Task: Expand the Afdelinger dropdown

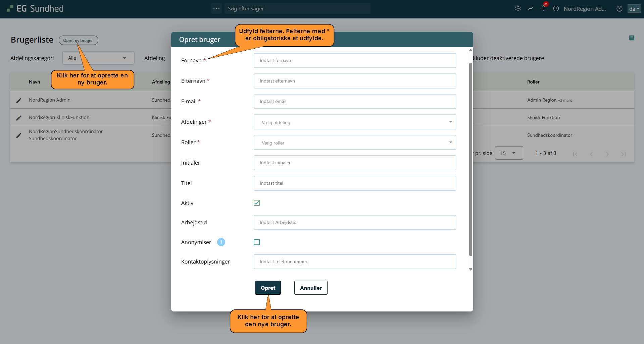Action: point(355,122)
